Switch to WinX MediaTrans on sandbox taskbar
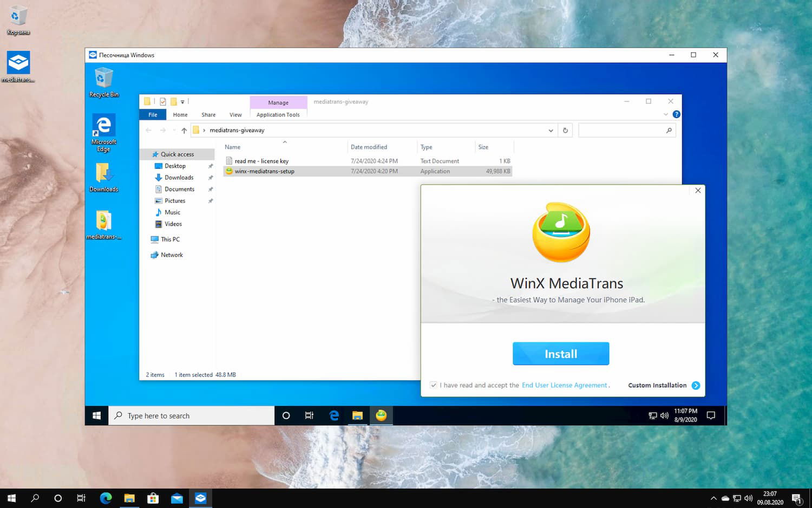This screenshot has width=812, height=508. click(381, 415)
